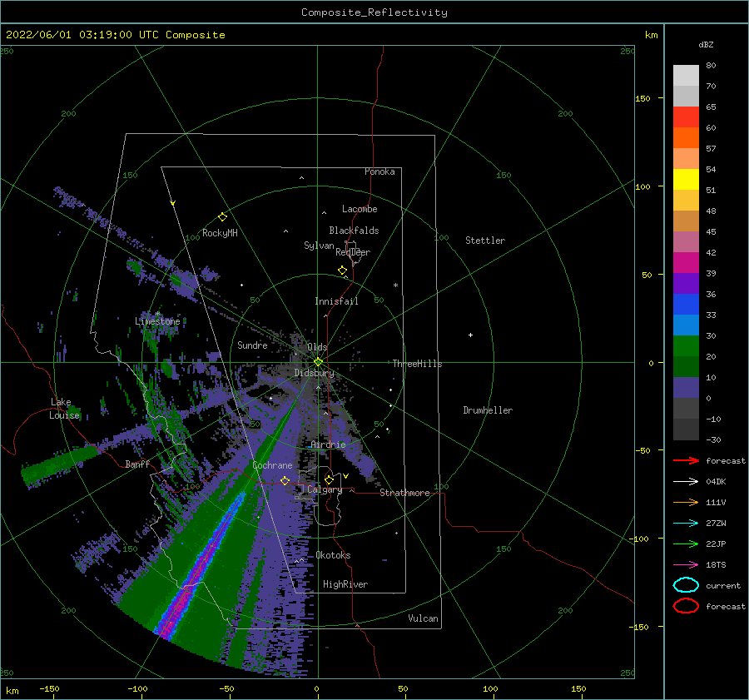Image resolution: width=749 pixels, height=700 pixels.
Task: Select the Blackfalds label
Action: (354, 231)
